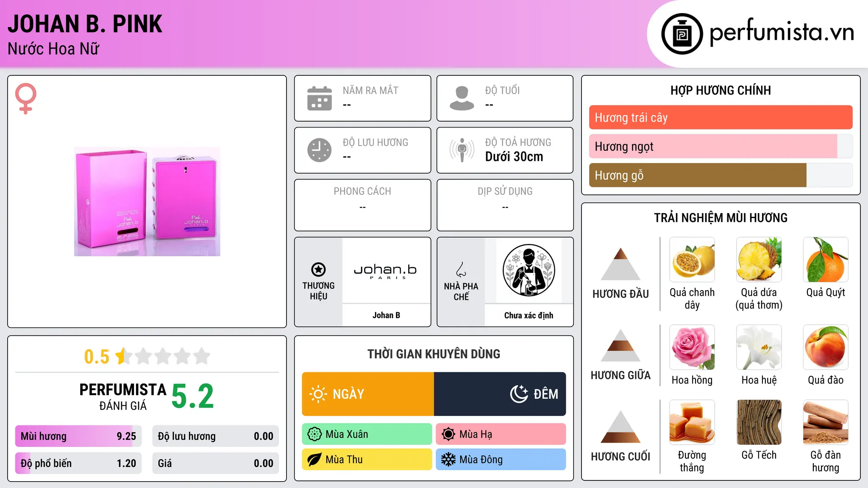Click the 5.2 Perfumista rating score

coord(193,396)
